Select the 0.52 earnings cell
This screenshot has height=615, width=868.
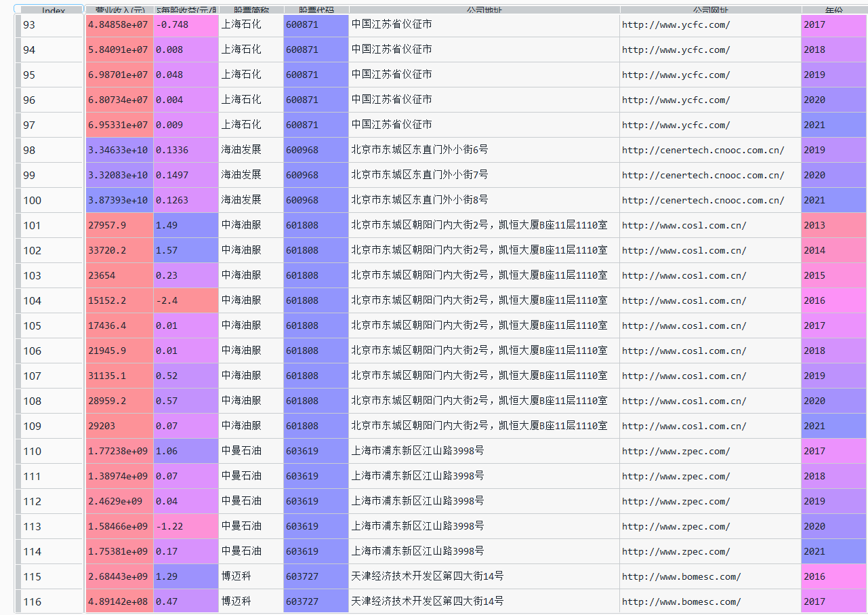(x=186, y=376)
